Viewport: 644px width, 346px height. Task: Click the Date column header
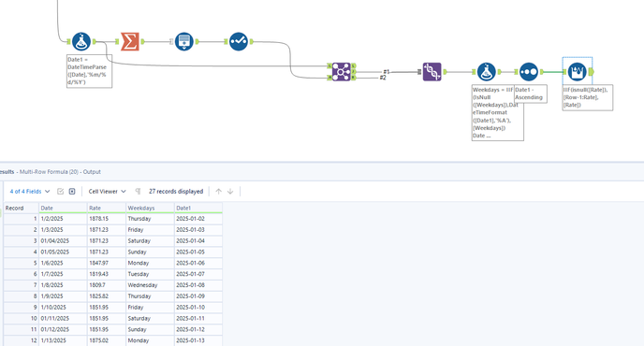pos(63,209)
